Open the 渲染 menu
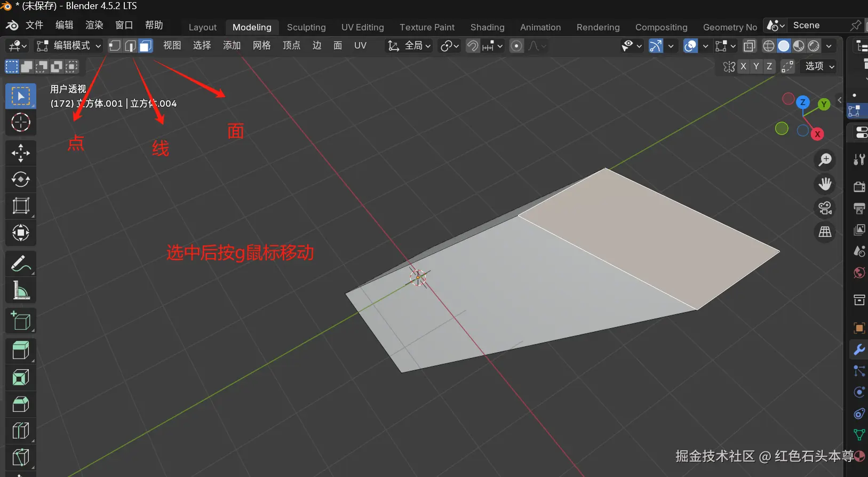The height and width of the screenshot is (477, 868). point(94,25)
